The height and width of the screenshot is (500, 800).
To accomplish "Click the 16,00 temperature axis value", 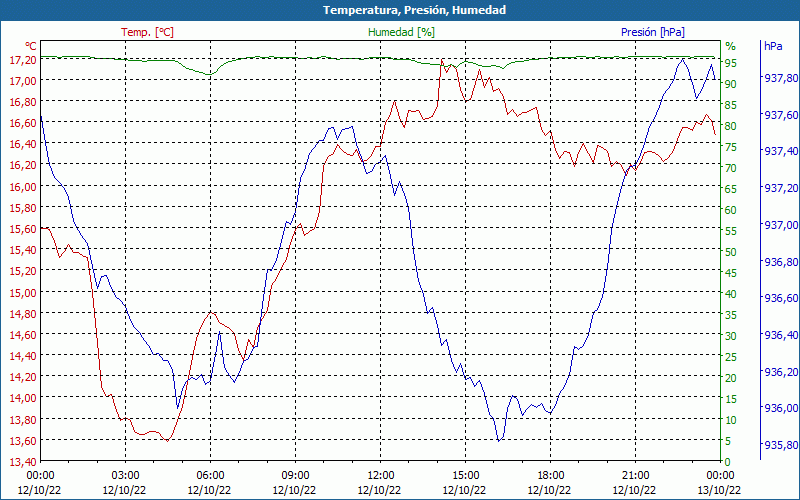I will [23, 187].
